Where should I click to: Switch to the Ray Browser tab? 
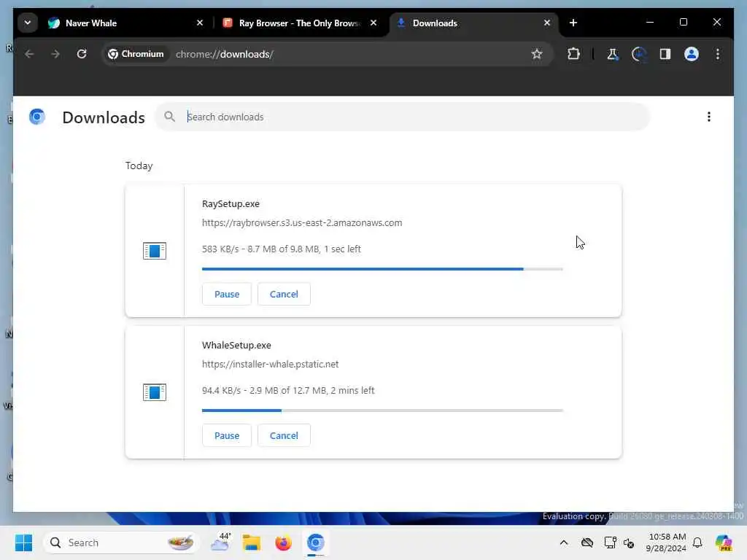(300, 23)
